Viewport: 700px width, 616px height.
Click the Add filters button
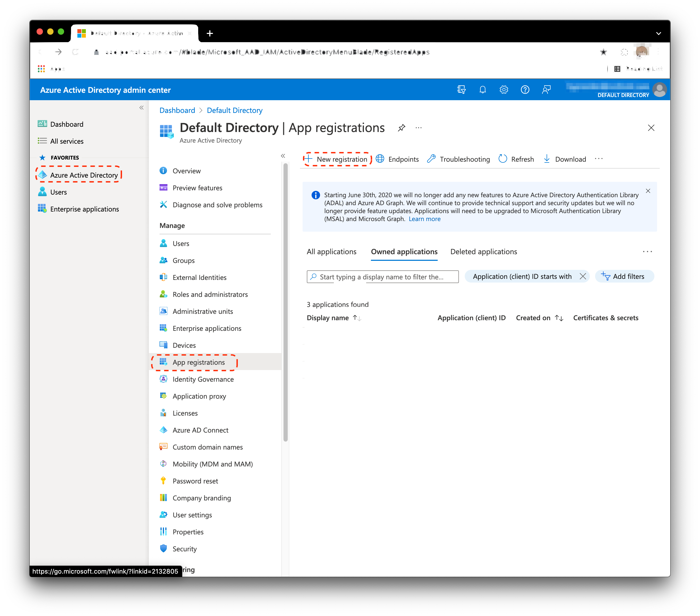[x=624, y=276]
